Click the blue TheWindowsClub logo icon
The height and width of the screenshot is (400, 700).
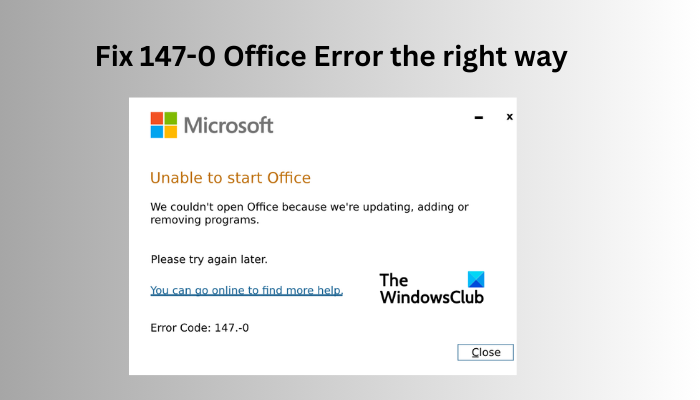click(475, 280)
